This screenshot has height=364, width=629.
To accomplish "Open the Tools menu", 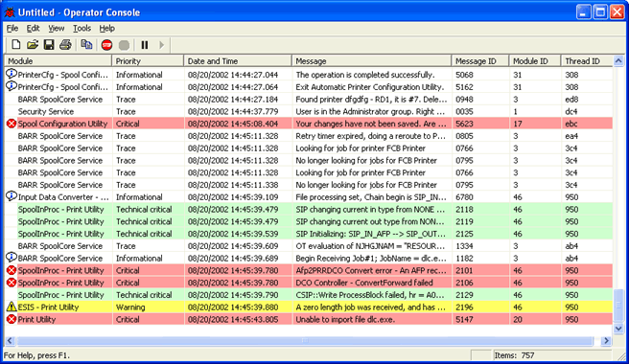I will tap(82, 28).
